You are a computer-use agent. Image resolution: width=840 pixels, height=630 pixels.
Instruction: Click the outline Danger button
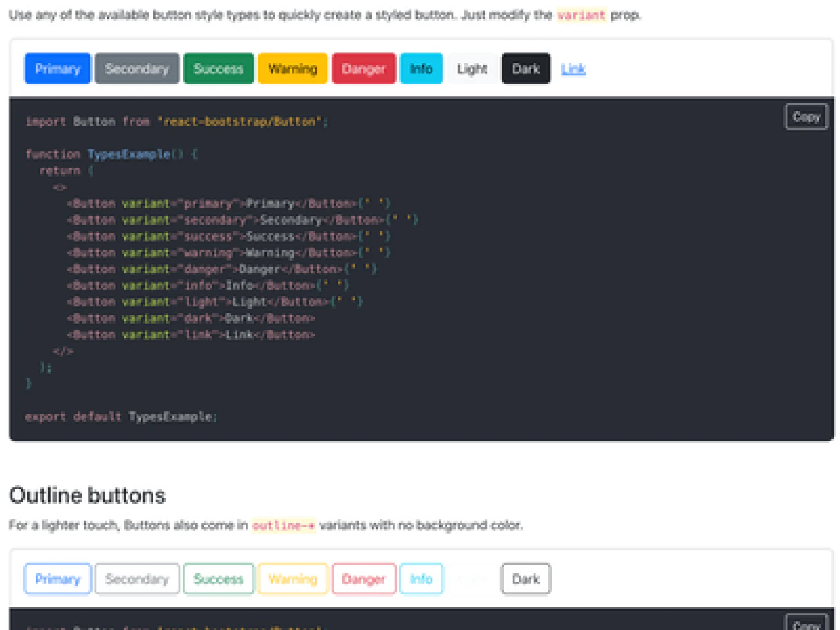click(364, 579)
